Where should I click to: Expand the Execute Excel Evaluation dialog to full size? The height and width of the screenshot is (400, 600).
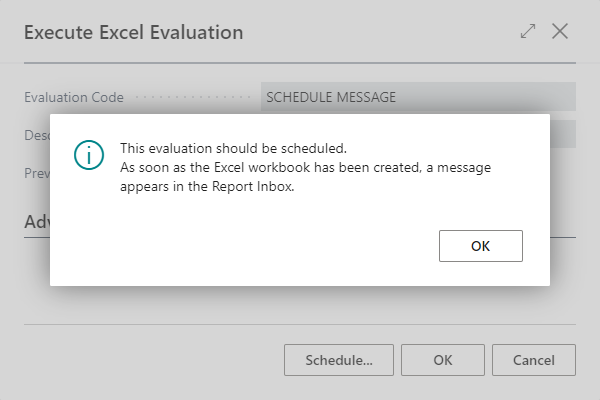pyautogui.click(x=528, y=31)
